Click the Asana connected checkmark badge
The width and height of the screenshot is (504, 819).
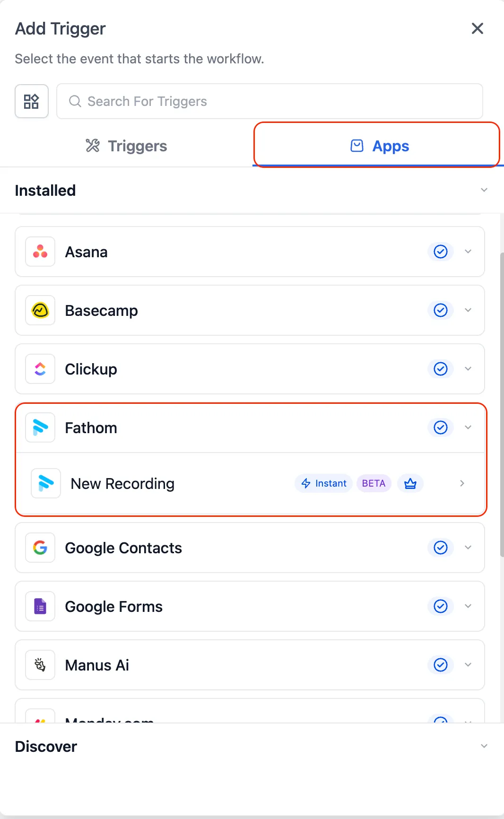[441, 252]
